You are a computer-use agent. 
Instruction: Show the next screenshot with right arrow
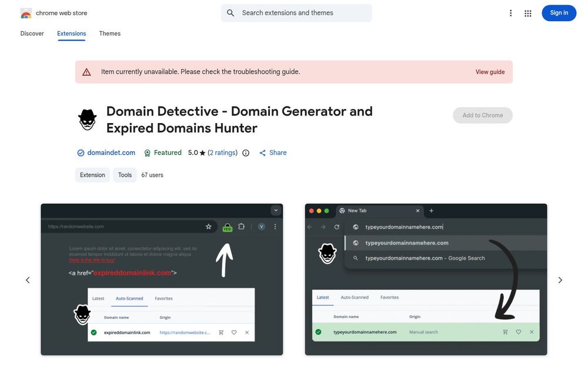click(560, 280)
